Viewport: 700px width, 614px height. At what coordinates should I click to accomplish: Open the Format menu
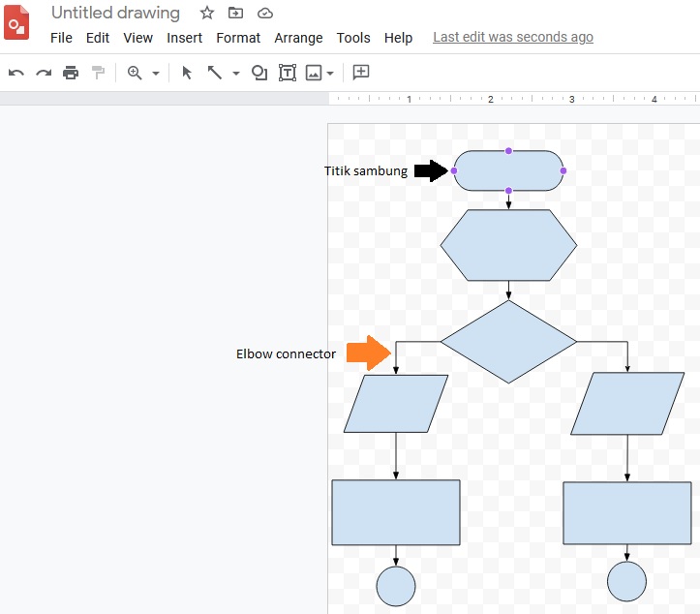coord(238,38)
